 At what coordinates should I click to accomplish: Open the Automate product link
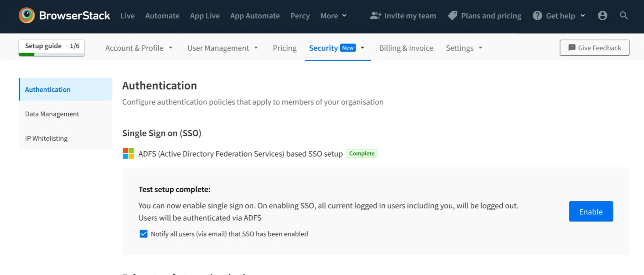tap(162, 16)
